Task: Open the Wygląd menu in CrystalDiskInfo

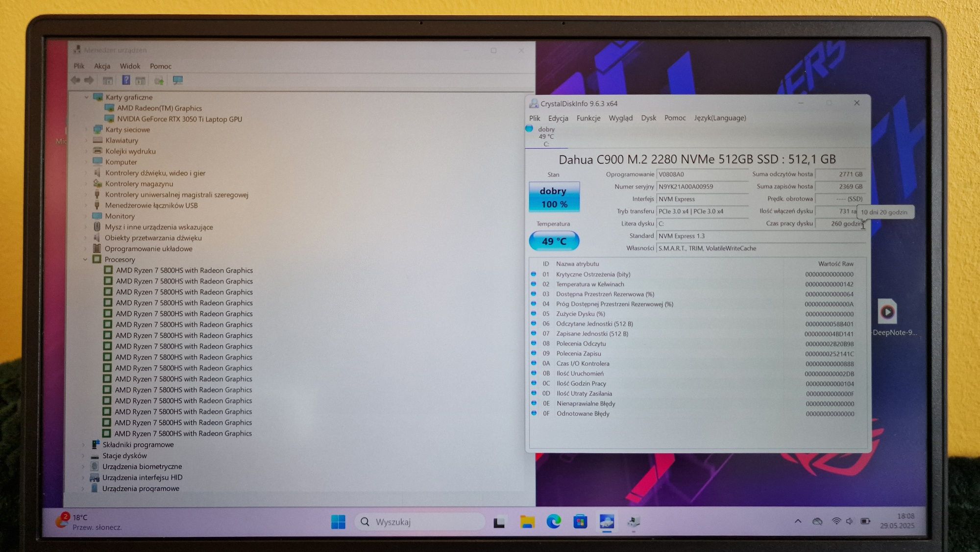Action: point(620,118)
